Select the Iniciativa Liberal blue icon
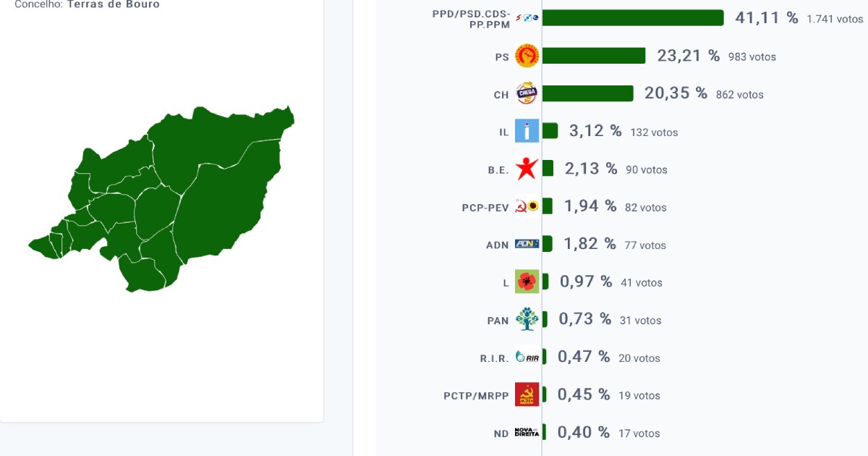The height and width of the screenshot is (456, 868). pyautogui.click(x=527, y=131)
